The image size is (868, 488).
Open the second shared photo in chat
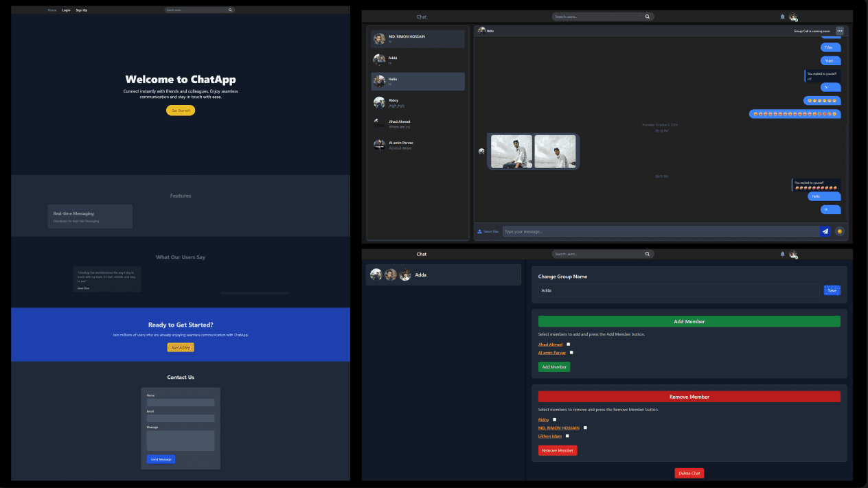[x=556, y=152]
